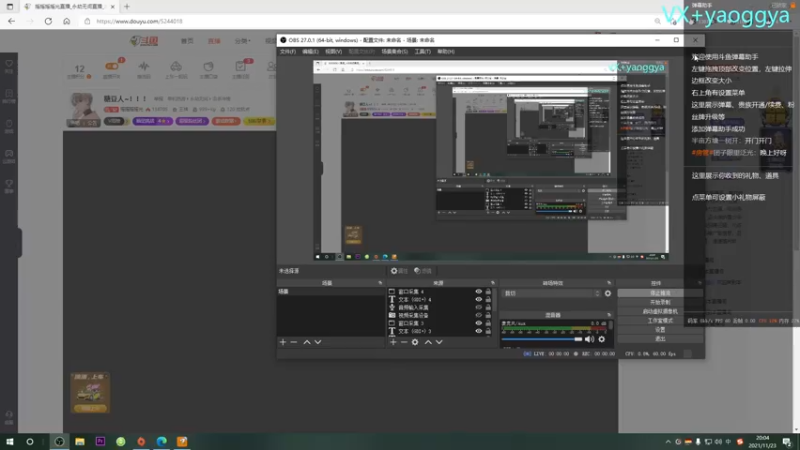Open scene transition type dropdown

(x=551, y=293)
